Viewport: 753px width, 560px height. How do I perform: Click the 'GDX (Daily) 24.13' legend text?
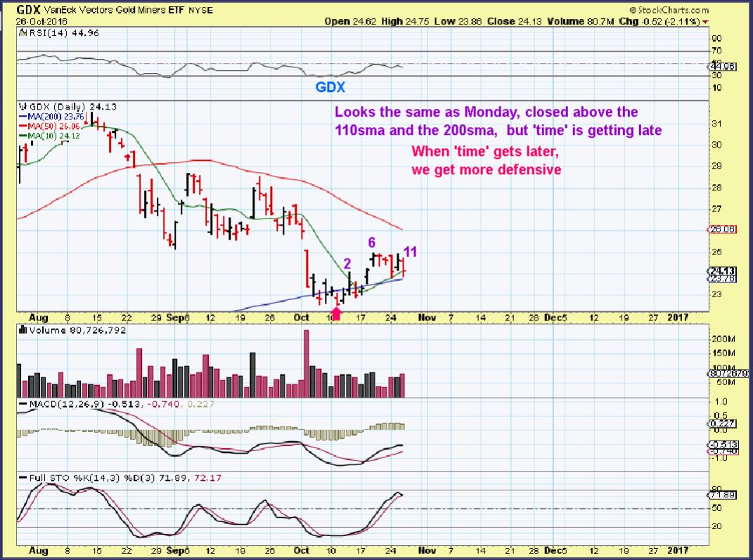pos(72,107)
